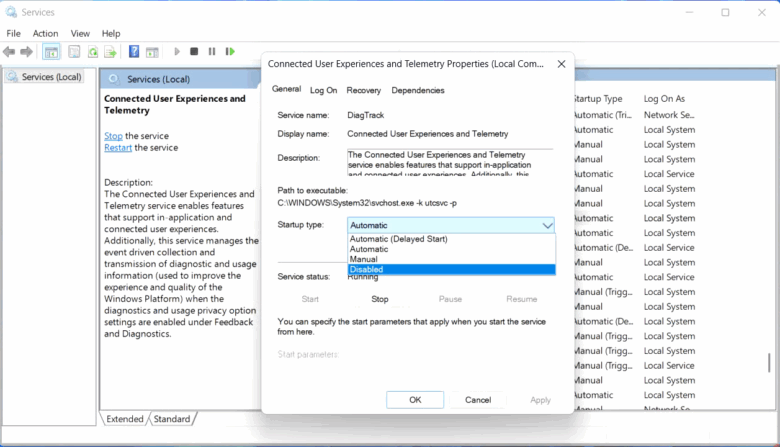780x447 pixels.
Task: Confirm the dialog with OK
Action: coord(415,400)
